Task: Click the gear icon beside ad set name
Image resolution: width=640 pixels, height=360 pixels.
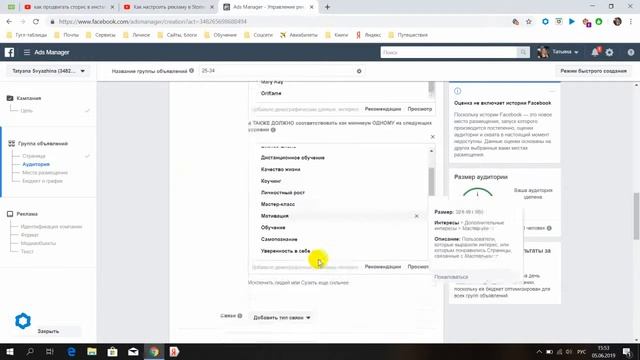Action: 359,71
